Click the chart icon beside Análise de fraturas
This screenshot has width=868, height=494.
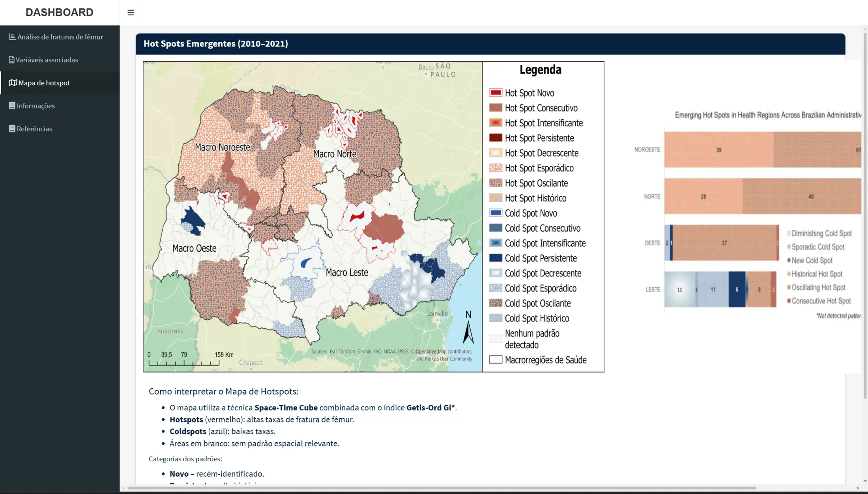point(12,37)
